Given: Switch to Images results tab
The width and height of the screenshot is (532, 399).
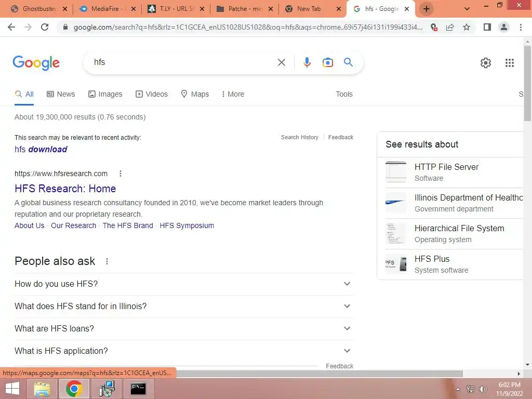Looking at the screenshot, I should pos(105,94).
